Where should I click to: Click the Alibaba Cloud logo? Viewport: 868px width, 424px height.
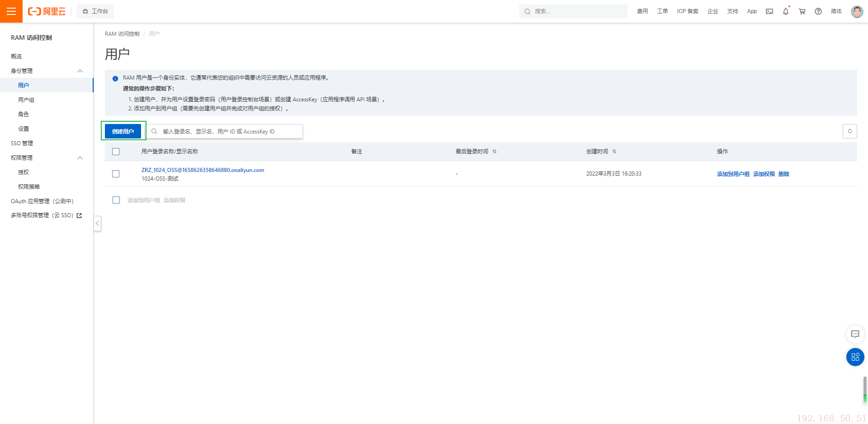[47, 11]
